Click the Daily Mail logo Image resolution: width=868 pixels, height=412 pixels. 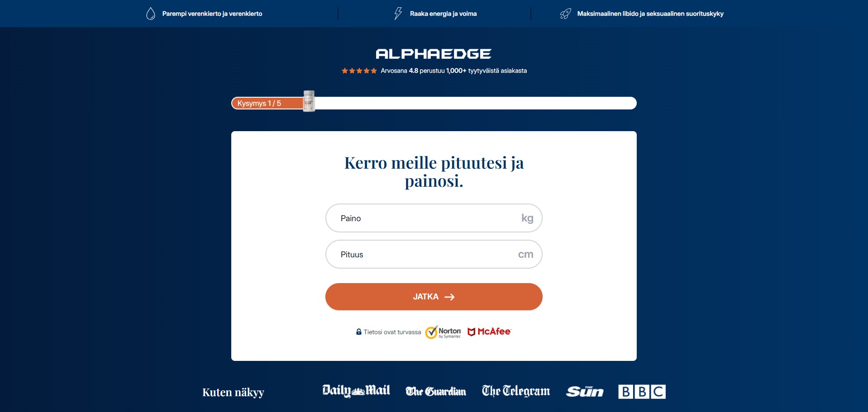coord(356,391)
